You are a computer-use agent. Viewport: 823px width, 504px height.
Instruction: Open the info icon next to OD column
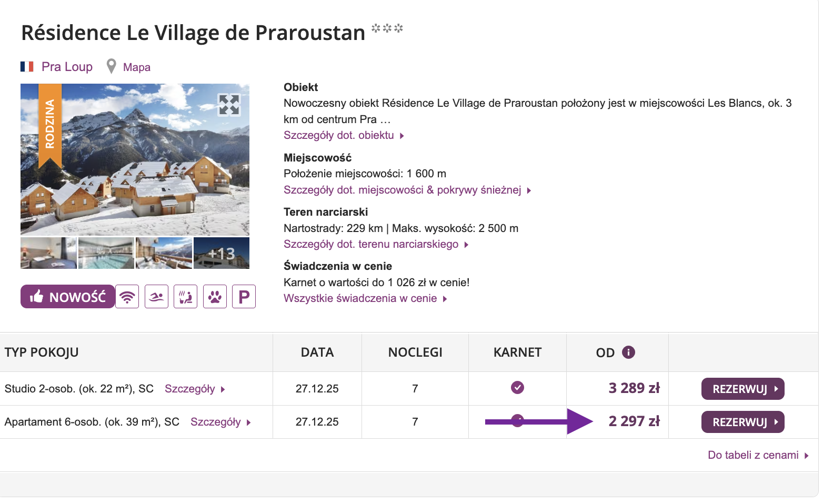pos(629,352)
